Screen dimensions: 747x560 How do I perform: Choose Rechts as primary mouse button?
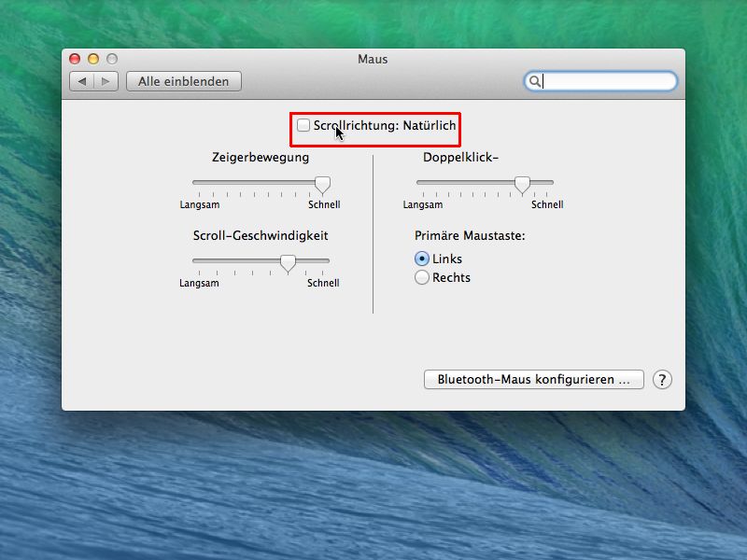(x=422, y=277)
